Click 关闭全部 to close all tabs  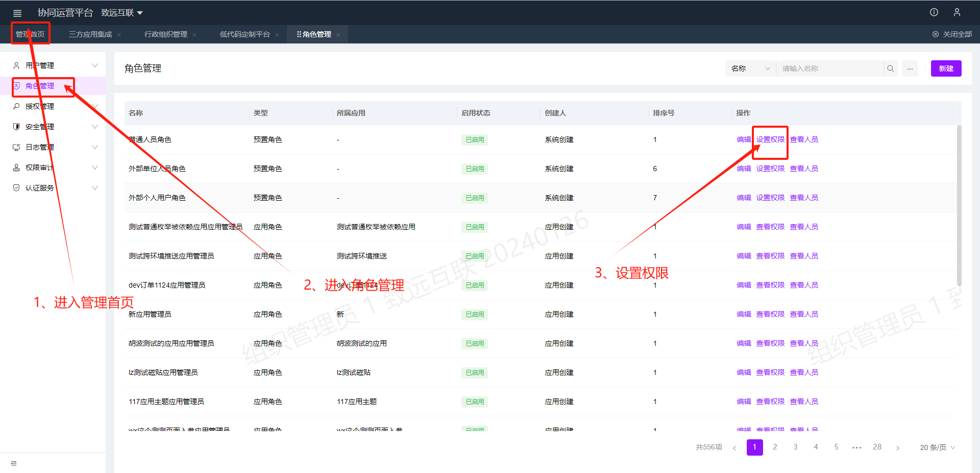pos(952,34)
